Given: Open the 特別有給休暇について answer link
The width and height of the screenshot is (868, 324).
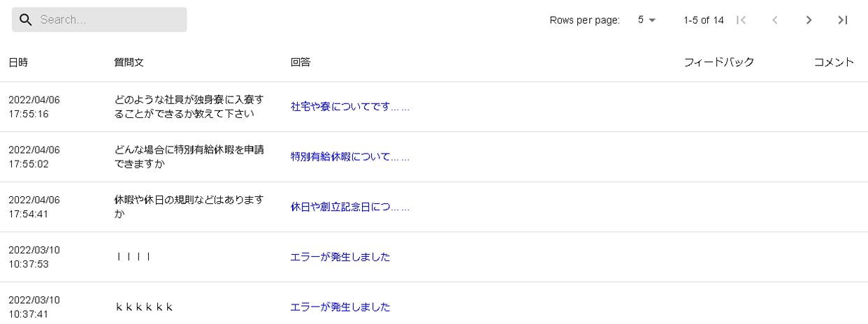Looking at the screenshot, I should pos(349,156).
